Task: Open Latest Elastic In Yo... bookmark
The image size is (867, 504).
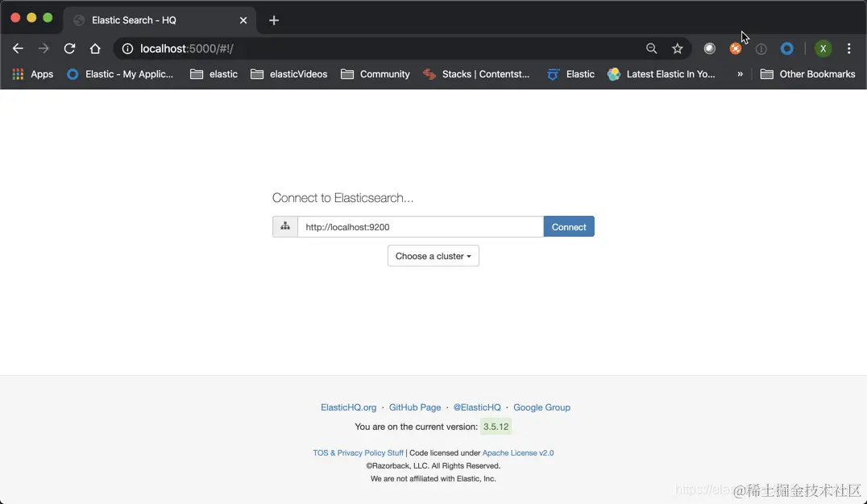Action: tap(662, 74)
